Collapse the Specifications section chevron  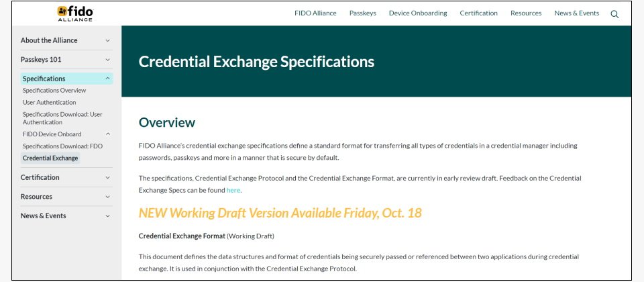click(x=107, y=79)
